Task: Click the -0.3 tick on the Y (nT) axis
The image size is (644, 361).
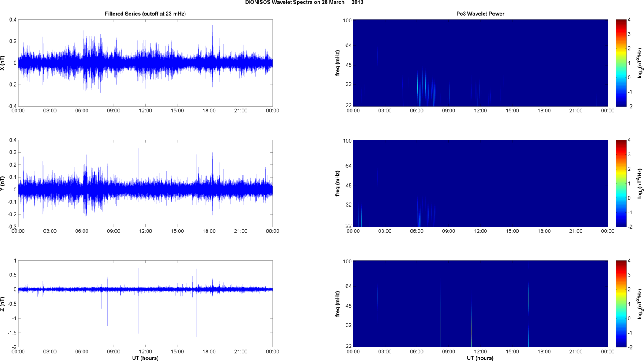Action: click(12, 227)
